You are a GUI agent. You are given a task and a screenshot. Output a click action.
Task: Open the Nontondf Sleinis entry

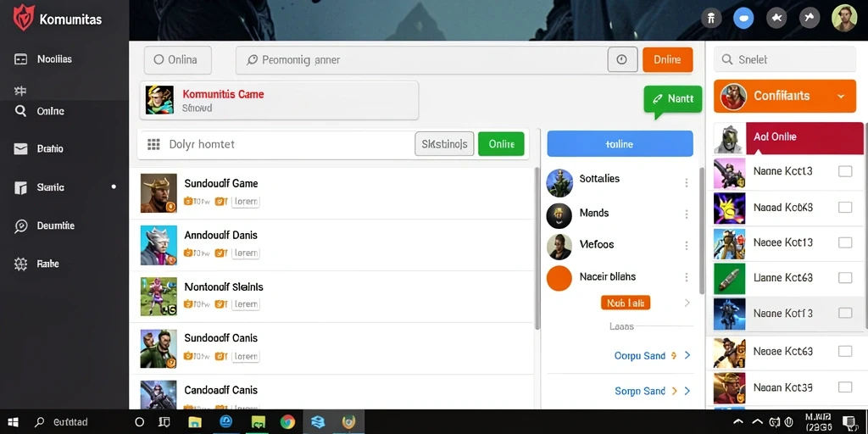(x=332, y=296)
